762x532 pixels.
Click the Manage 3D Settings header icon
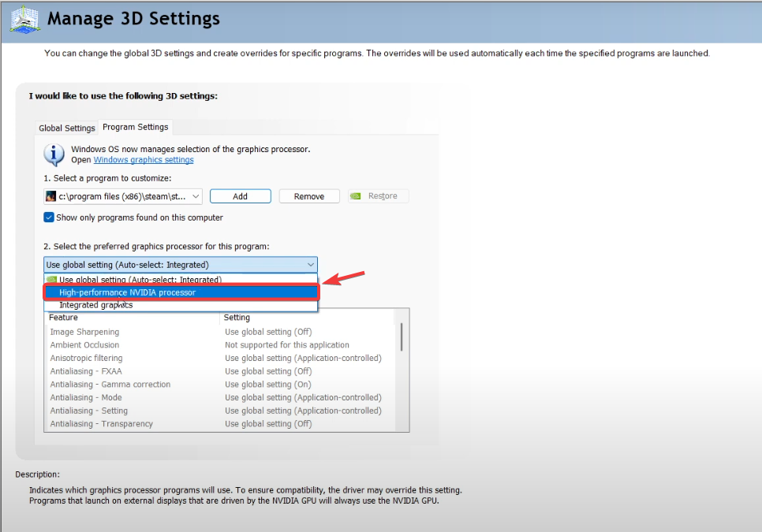(x=24, y=20)
